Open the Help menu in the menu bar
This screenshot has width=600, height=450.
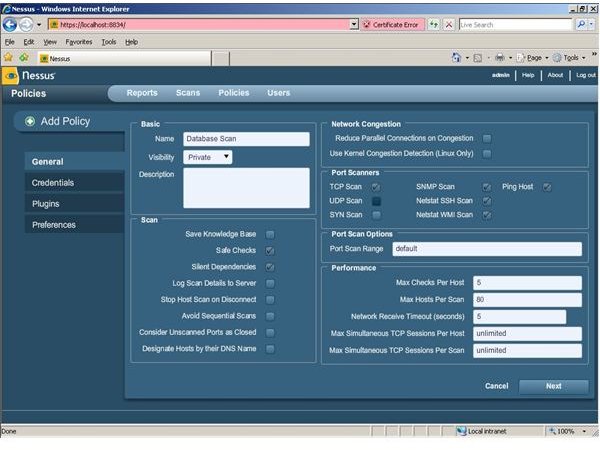131,42
